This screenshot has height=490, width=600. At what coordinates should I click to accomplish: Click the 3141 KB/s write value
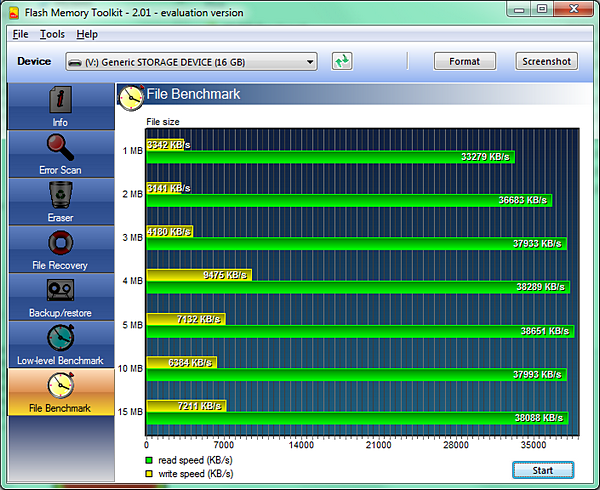pos(169,188)
